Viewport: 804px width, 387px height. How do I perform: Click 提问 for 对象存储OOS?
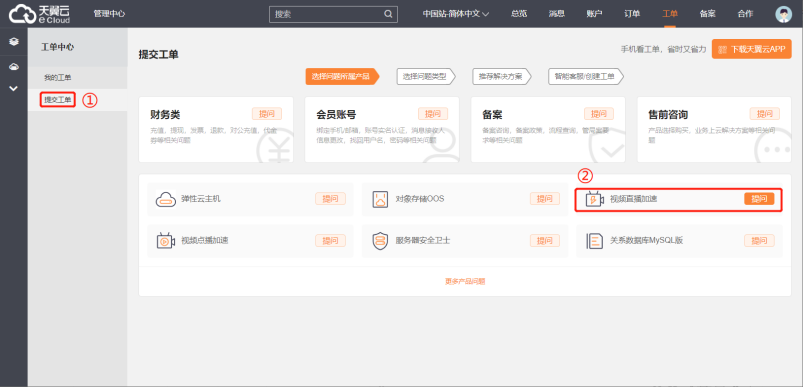tap(545, 199)
